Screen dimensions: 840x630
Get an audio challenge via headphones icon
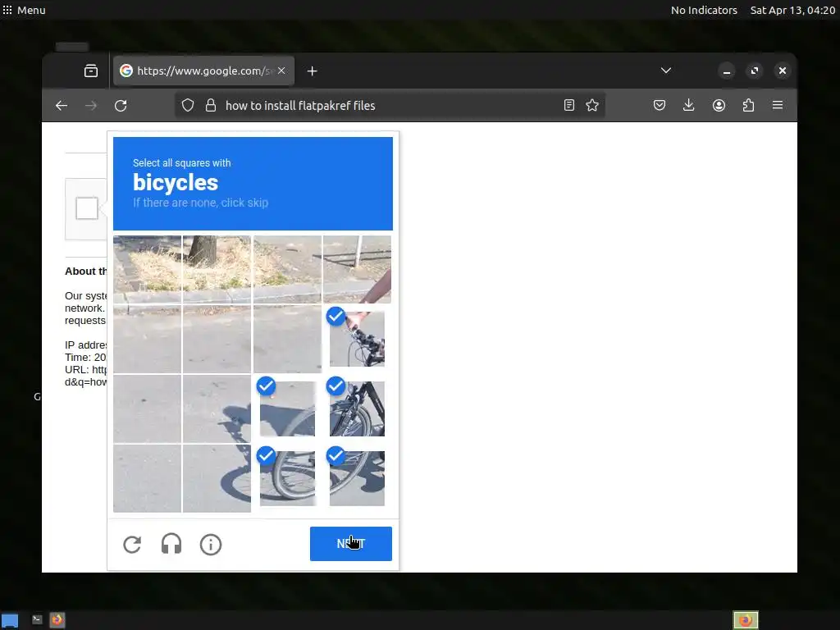[171, 545]
